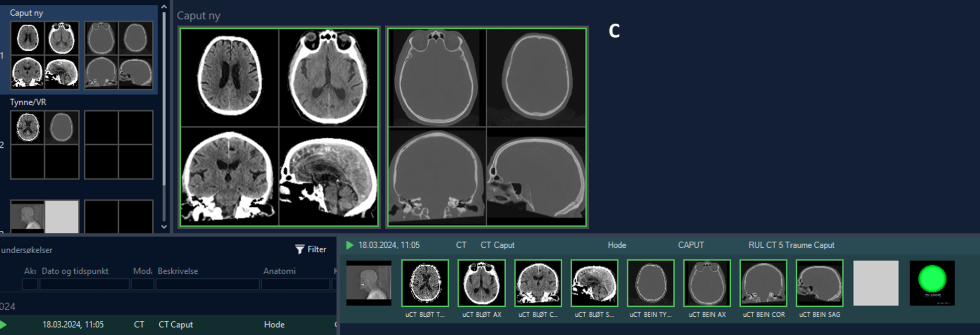Activate the bone-window coronal viewport
Image resolution: width=980 pixels, height=335 pixels.
[x=437, y=176]
